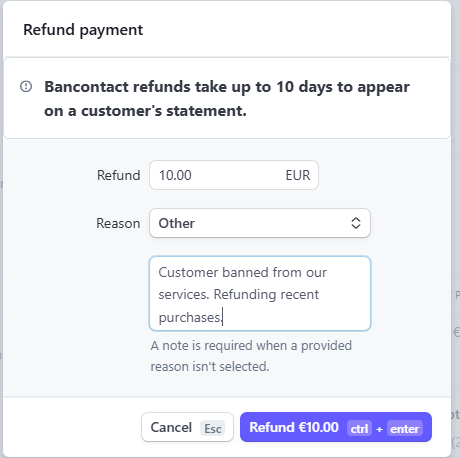Focus the refund note text area
This screenshot has height=458, width=460.
tap(260, 293)
